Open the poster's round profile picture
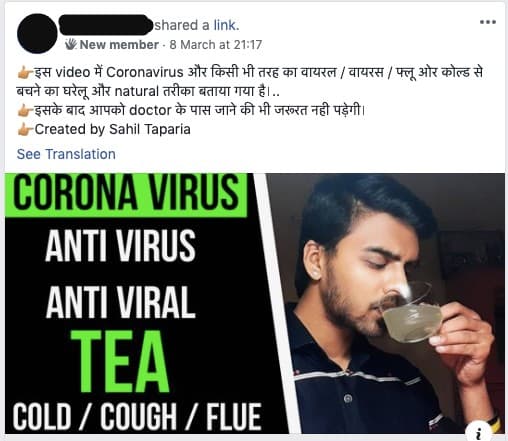This screenshot has height=441, width=508. coord(37,33)
